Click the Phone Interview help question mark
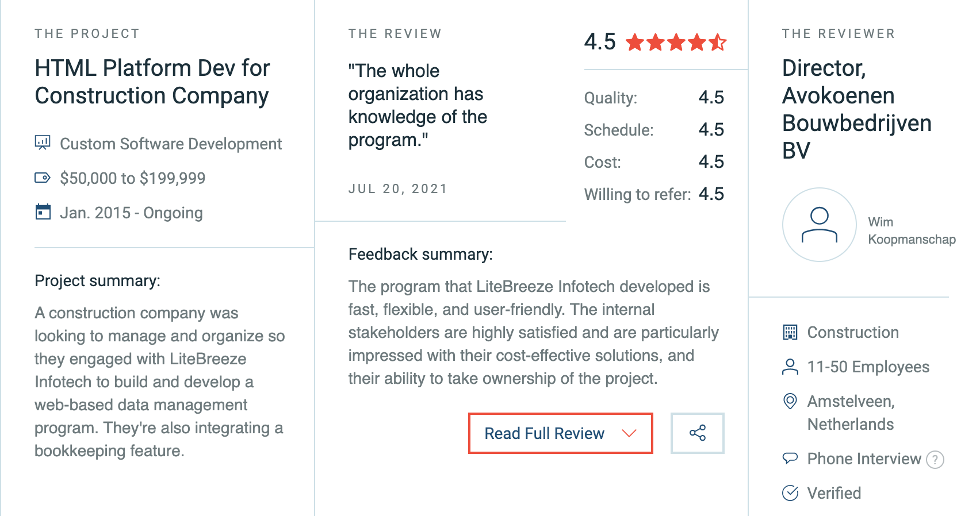Screen dimensions: 980x516 point(935,460)
